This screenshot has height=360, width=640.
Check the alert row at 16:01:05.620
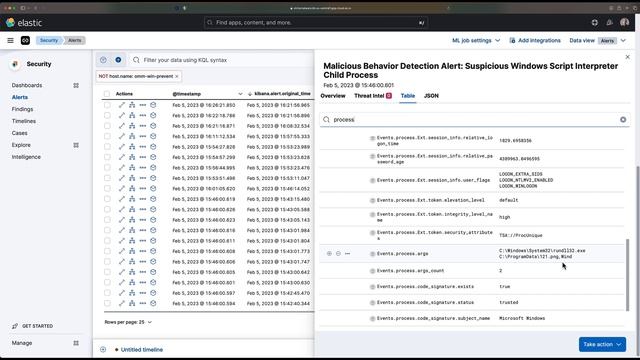pos(107,189)
